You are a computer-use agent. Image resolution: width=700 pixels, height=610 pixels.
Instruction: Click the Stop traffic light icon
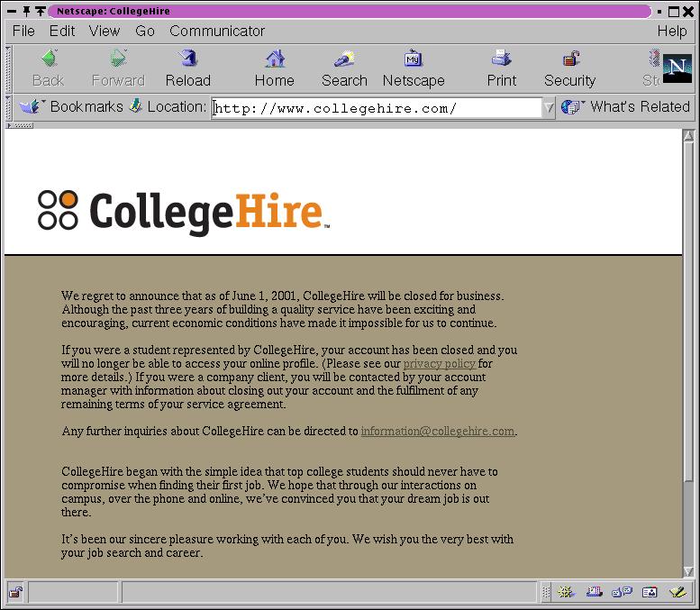[x=654, y=59]
